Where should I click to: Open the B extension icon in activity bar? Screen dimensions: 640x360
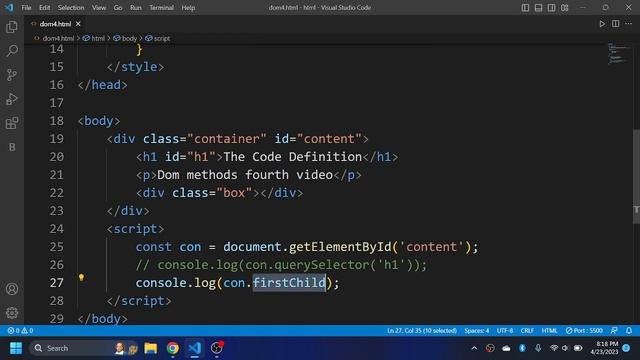click(x=12, y=147)
